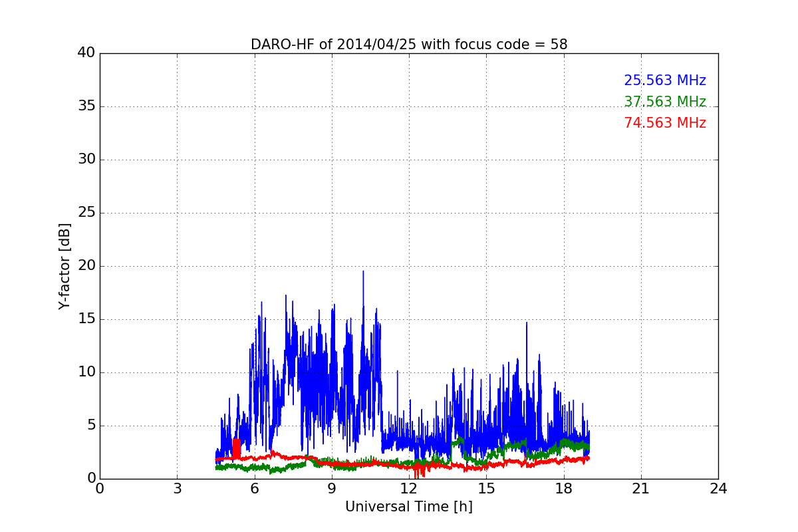Click x-axis tick label 24

718,489
